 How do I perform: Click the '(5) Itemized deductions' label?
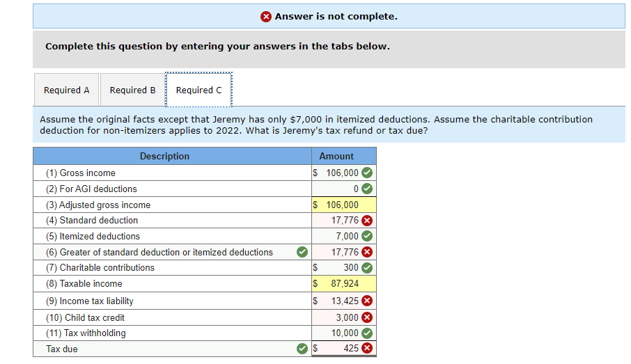pos(93,237)
